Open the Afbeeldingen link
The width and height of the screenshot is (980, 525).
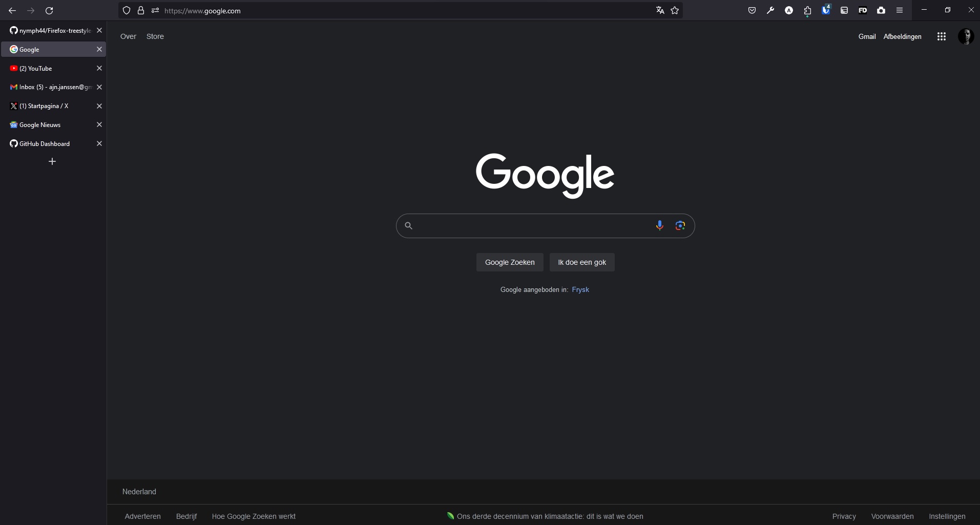[902, 36]
